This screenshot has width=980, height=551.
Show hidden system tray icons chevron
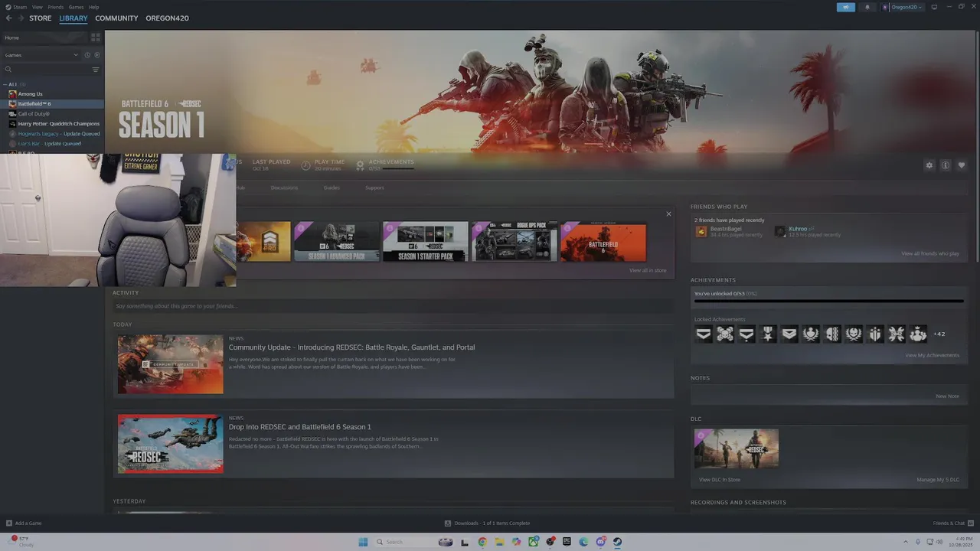[x=905, y=542]
